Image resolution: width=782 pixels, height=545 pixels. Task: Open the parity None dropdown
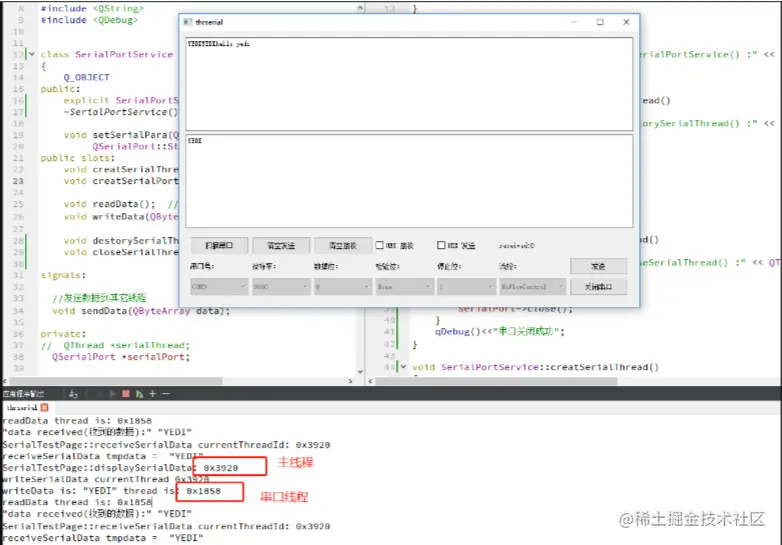click(x=404, y=287)
